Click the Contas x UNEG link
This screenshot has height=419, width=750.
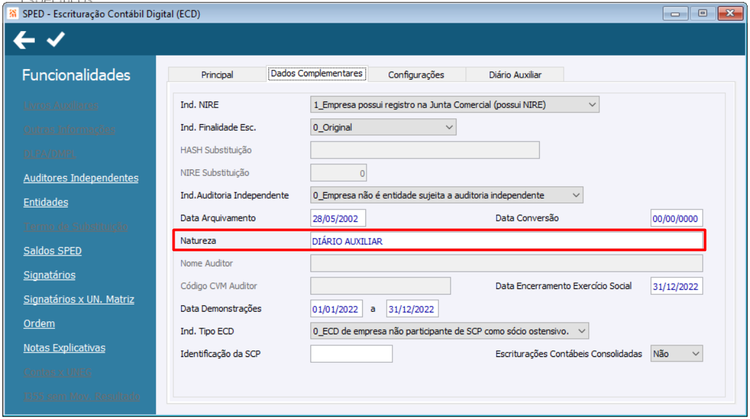click(57, 372)
